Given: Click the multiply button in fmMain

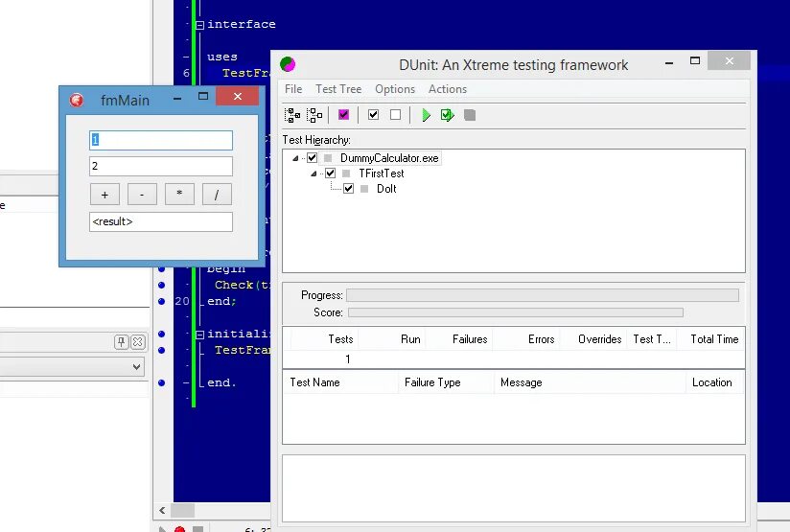Looking at the screenshot, I should coord(179,195).
